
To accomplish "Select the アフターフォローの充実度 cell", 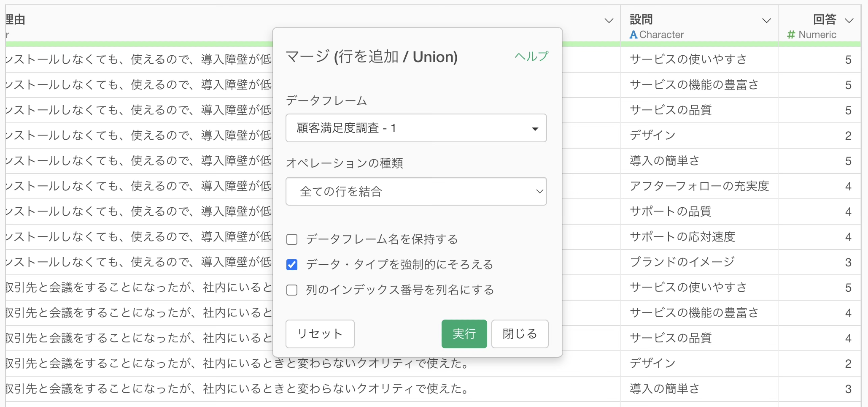I will (x=699, y=186).
